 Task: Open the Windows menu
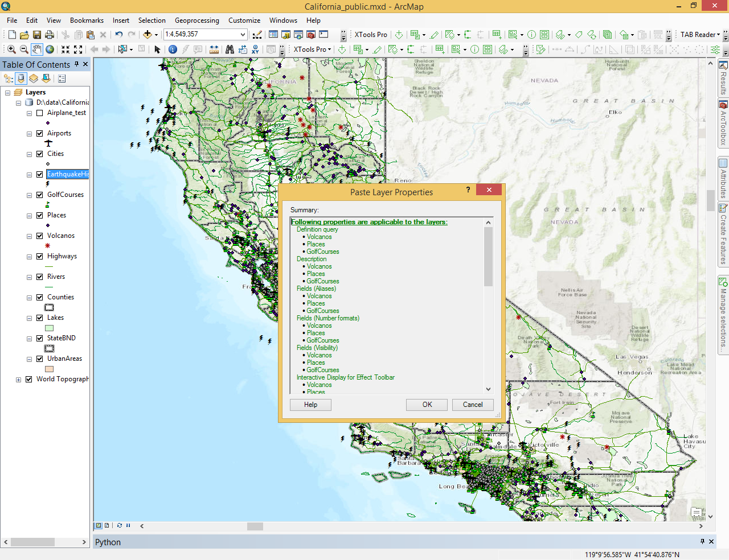(x=283, y=20)
